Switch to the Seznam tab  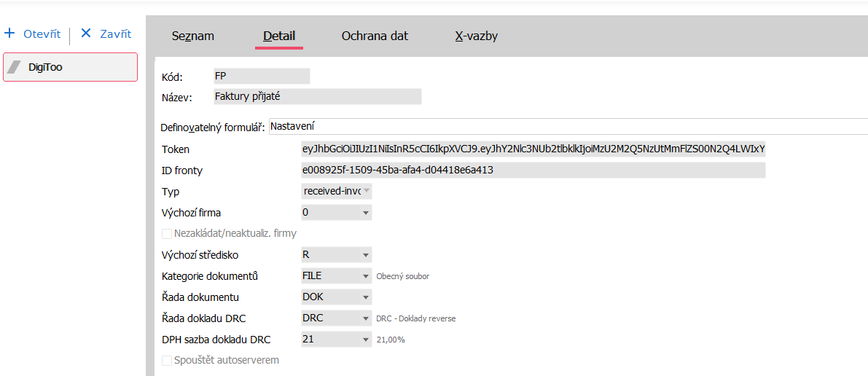(x=192, y=36)
